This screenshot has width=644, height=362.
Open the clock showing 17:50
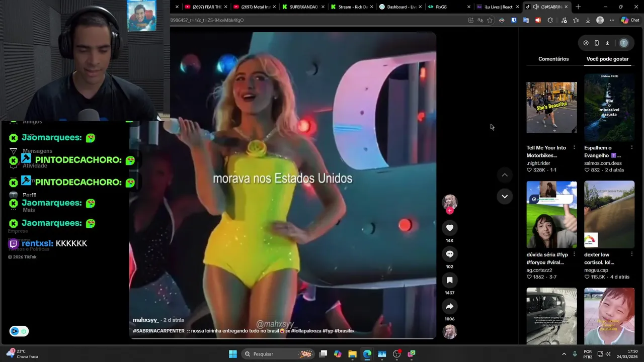click(627, 354)
